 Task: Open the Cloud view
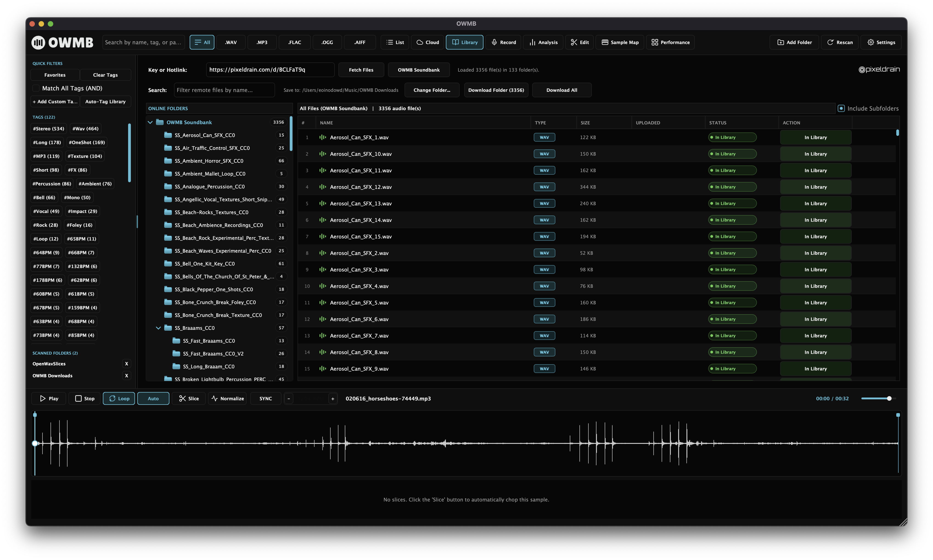428,42
